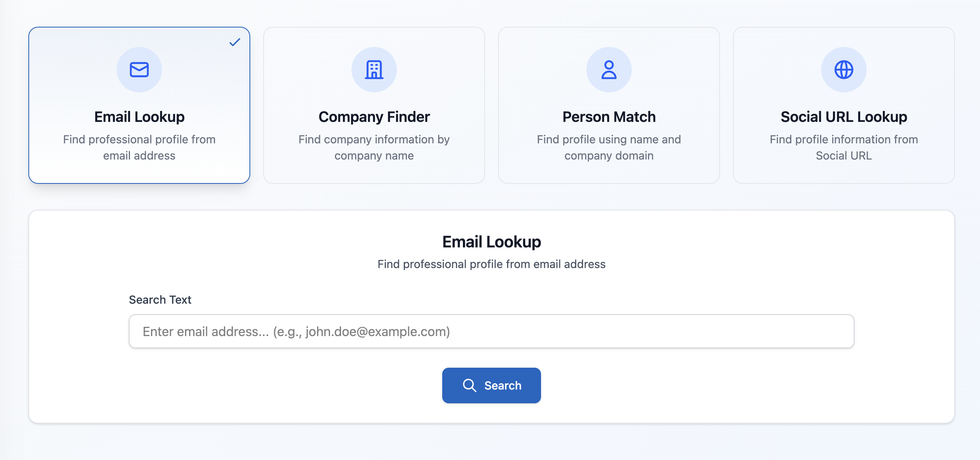
Task: Click the building icon for Company Finder
Action: click(374, 70)
